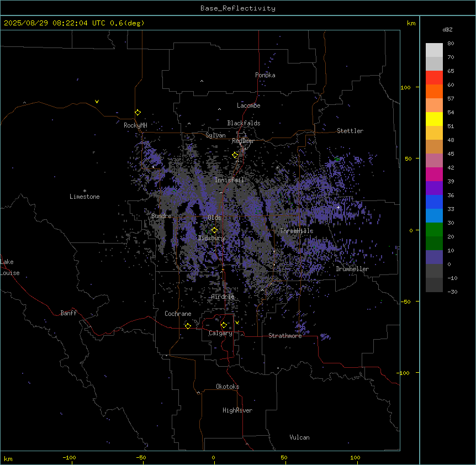Click the light blue 30-33 dBZ swatch
The height and width of the screenshot is (465, 476).
click(x=434, y=216)
